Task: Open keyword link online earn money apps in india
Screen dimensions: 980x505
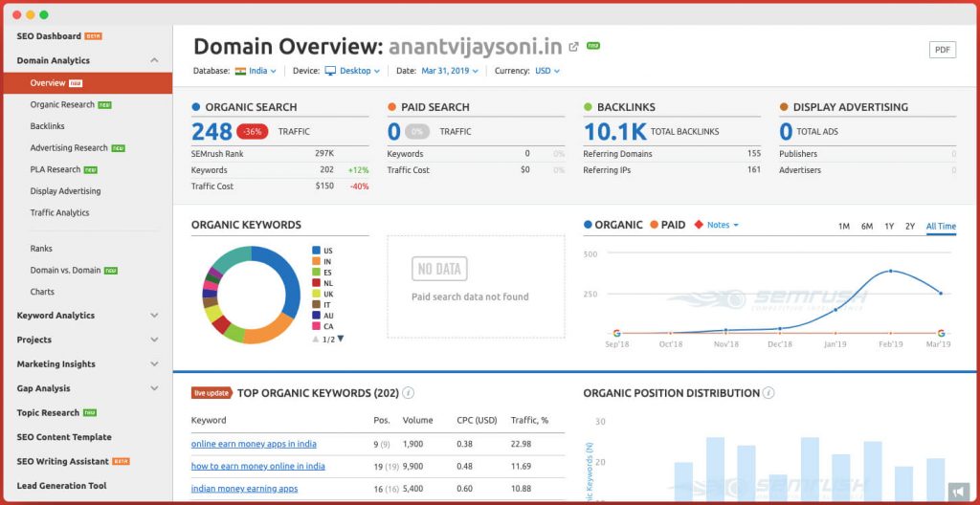Action: 254,444
